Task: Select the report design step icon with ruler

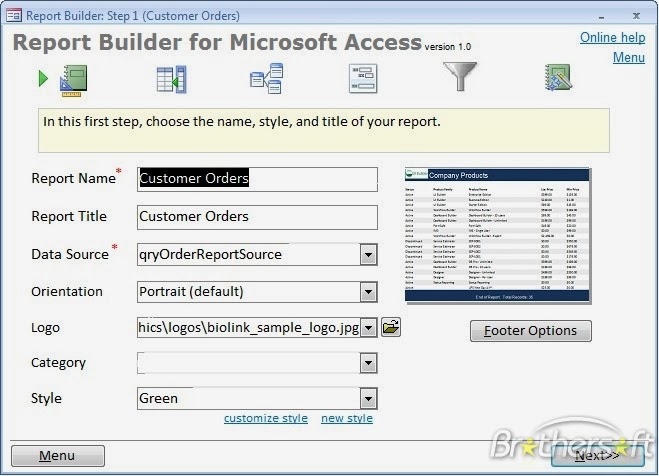Action: click(74, 80)
